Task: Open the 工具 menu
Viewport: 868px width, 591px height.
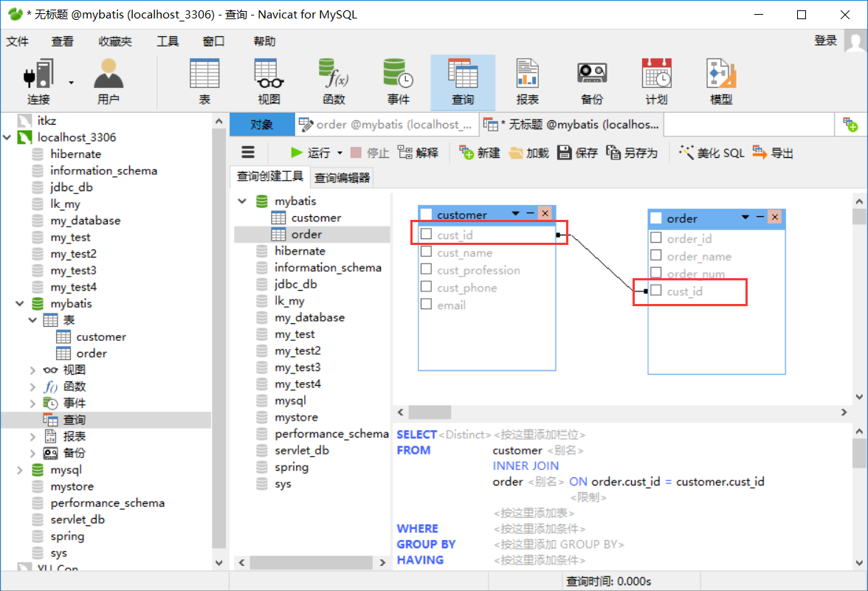Action: click(167, 41)
